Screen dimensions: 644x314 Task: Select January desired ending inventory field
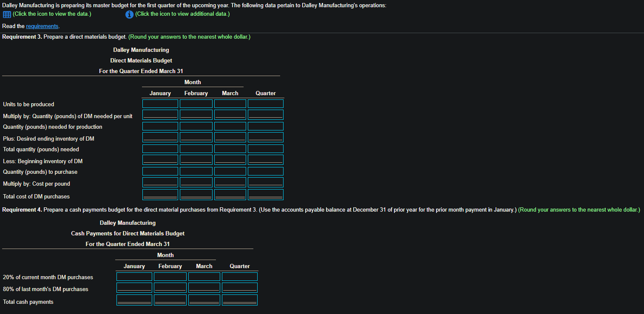(160, 137)
